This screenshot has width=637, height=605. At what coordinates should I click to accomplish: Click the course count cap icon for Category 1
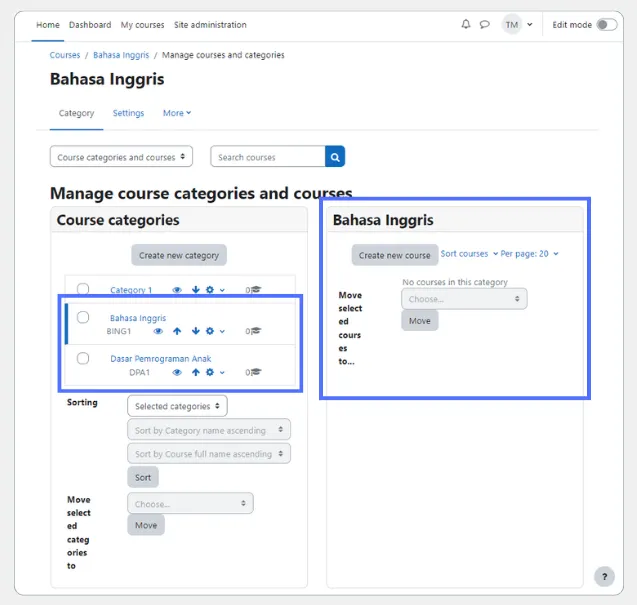point(256,290)
